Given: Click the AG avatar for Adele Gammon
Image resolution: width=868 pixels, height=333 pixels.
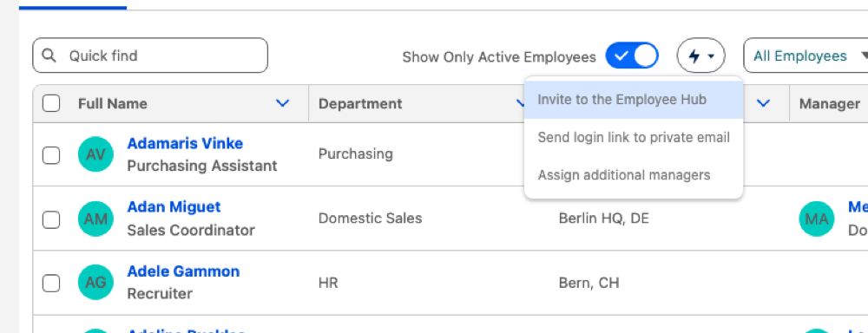Looking at the screenshot, I should 95,283.
